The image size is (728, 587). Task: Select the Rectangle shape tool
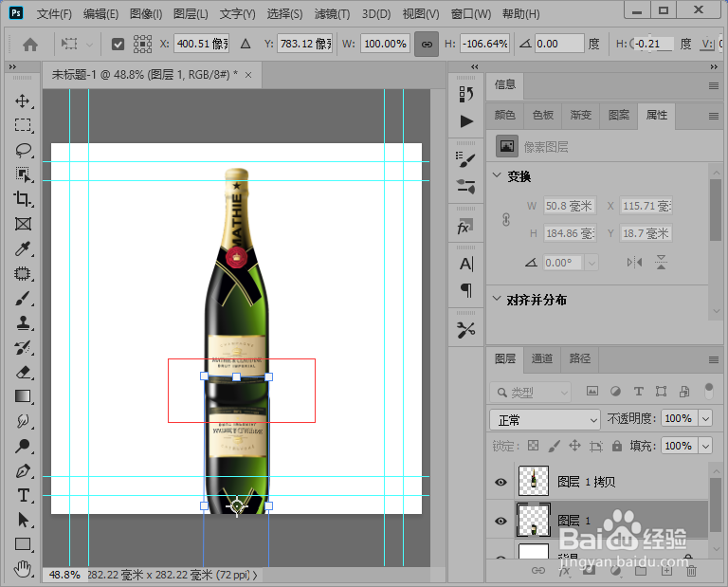point(23,543)
